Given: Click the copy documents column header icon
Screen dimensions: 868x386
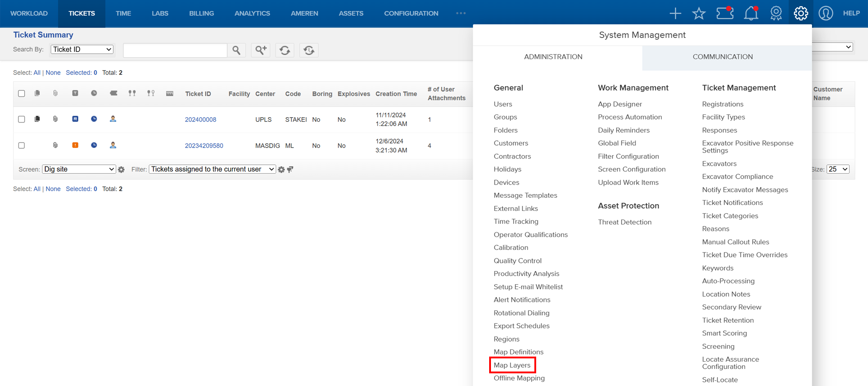Looking at the screenshot, I should [37, 93].
